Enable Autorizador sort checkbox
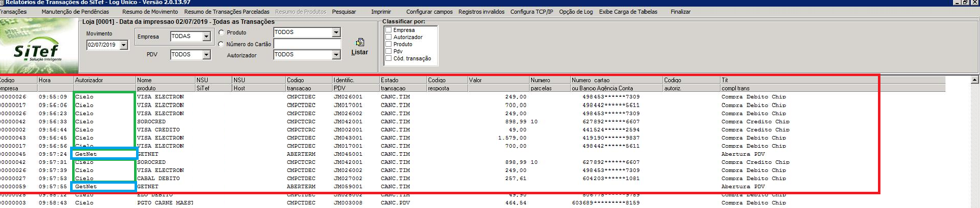This screenshot has width=980, height=208. (388, 37)
